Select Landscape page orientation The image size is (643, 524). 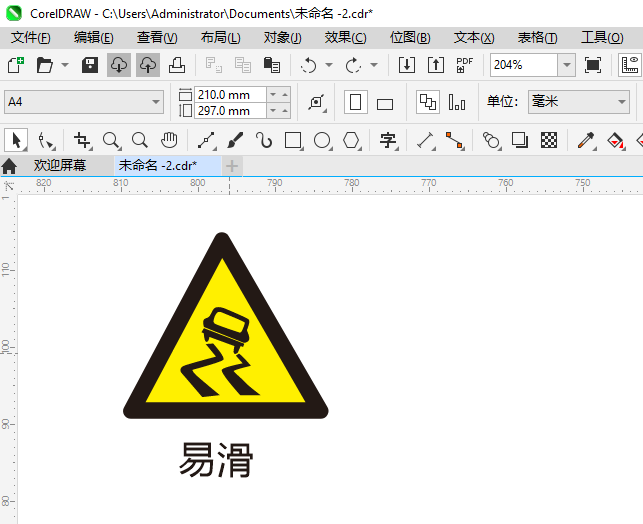(x=385, y=104)
